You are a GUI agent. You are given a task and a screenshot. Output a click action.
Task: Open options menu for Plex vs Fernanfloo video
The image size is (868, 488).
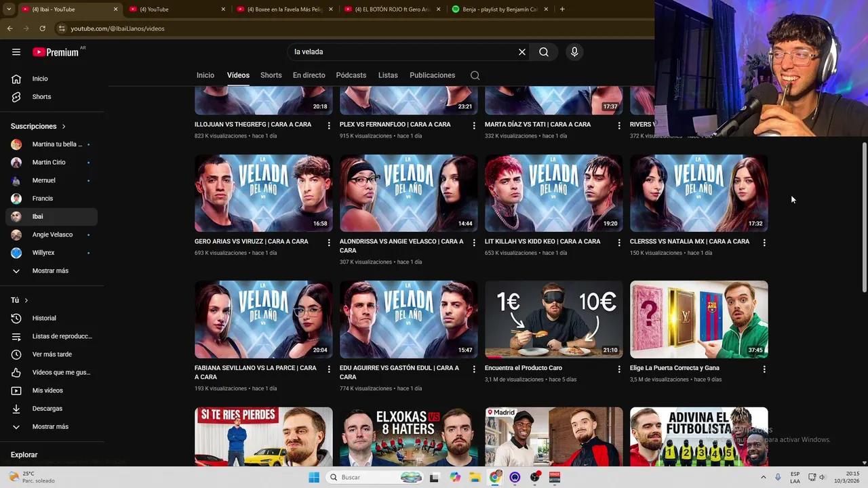coord(474,125)
